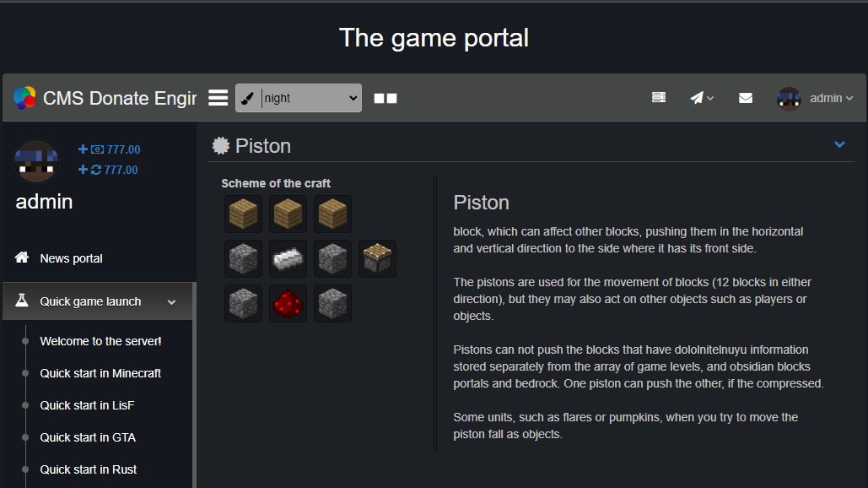Screen dimensions: 868x488
Task: Open Welcome to the server! link
Action: 100,341
